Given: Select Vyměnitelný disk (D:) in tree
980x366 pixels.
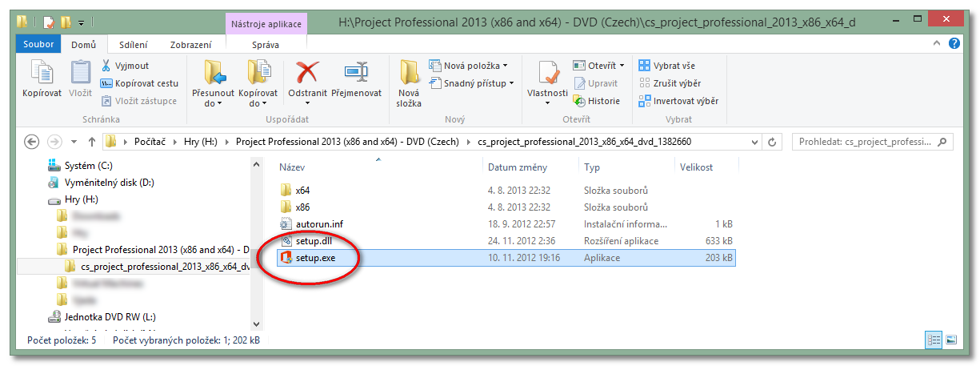Looking at the screenshot, I should [x=100, y=183].
